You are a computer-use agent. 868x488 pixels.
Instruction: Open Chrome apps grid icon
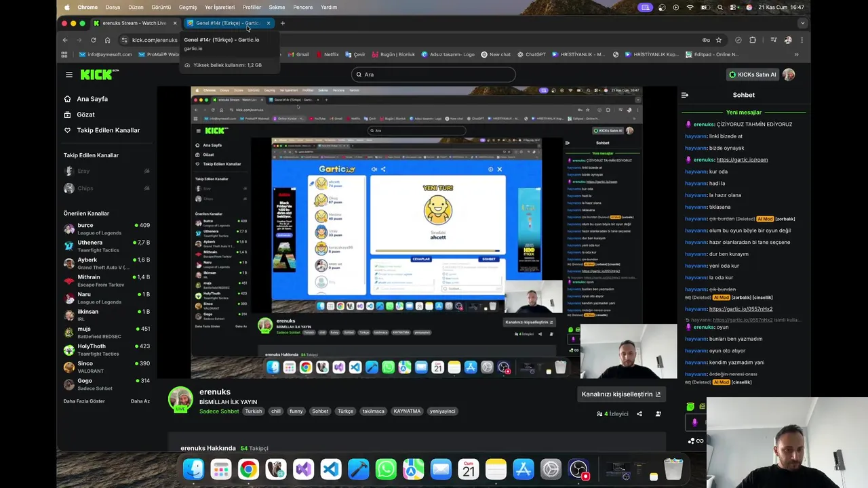pos(64,54)
